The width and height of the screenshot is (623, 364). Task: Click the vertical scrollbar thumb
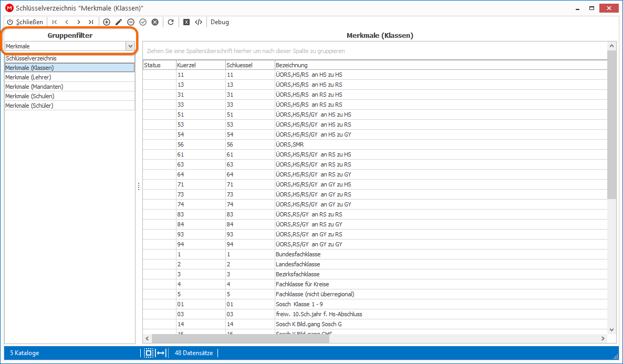[611, 124]
